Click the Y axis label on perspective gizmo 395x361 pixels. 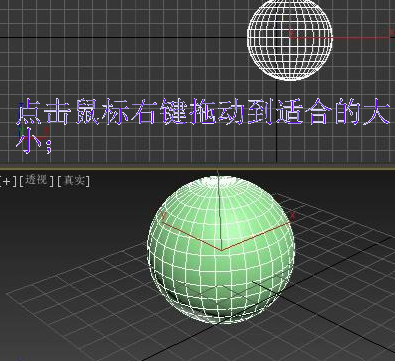[164, 216]
